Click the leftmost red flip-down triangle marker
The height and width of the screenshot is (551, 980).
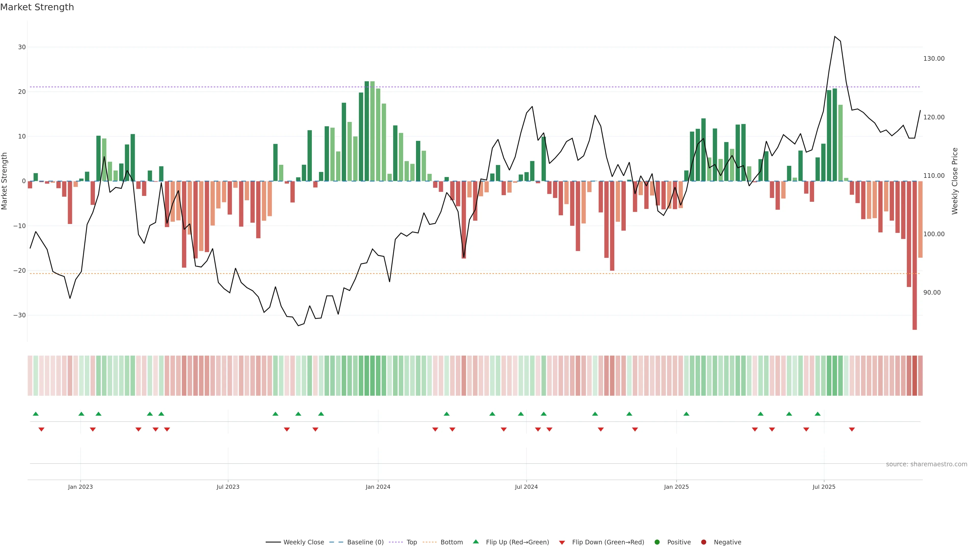(x=41, y=429)
